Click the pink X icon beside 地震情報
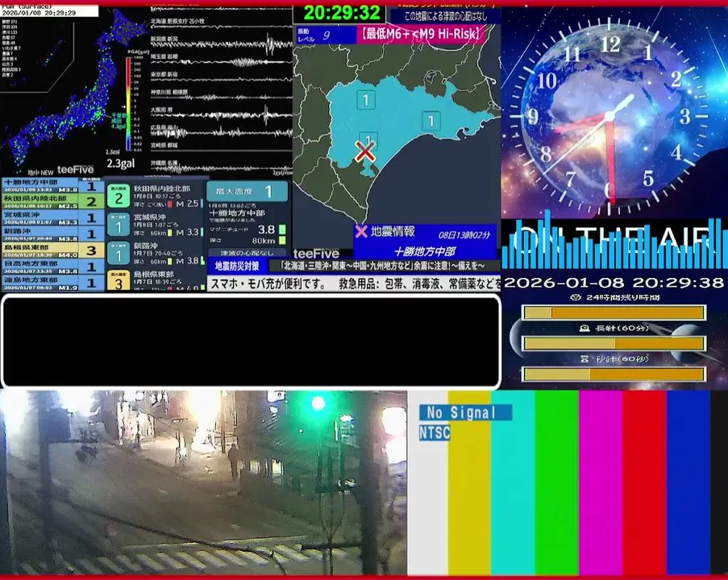 click(361, 231)
